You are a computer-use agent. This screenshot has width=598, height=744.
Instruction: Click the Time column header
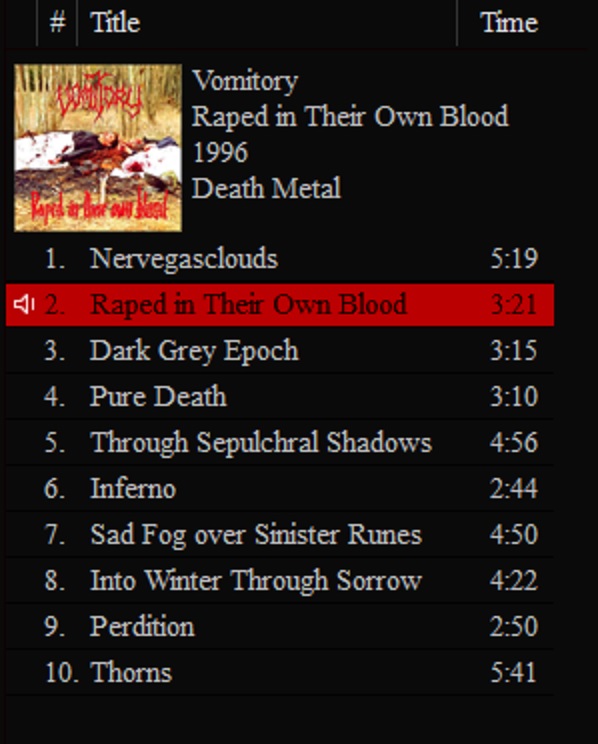coord(508,23)
